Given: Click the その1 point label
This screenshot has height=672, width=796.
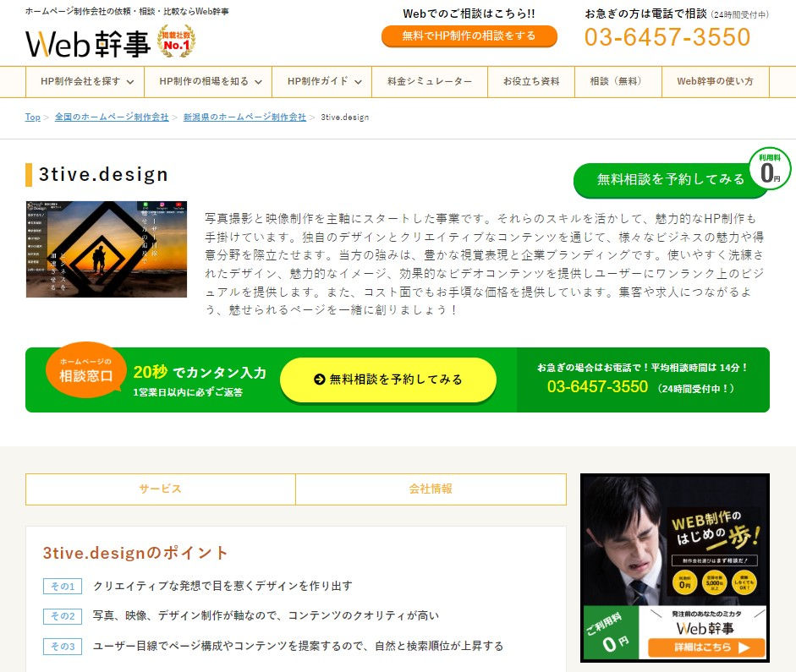Looking at the screenshot, I should [63, 587].
